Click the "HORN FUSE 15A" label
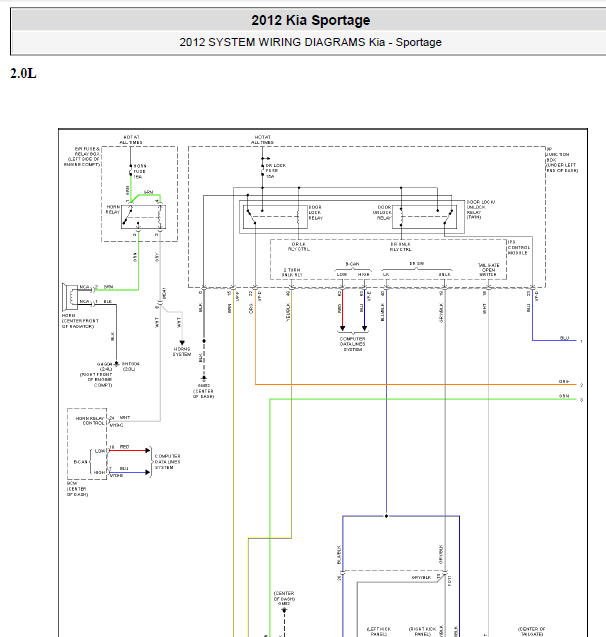 (140, 171)
